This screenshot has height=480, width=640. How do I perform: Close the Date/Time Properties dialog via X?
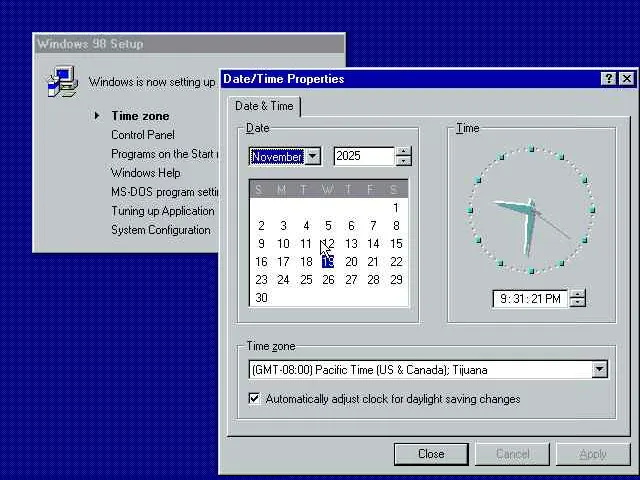627,78
